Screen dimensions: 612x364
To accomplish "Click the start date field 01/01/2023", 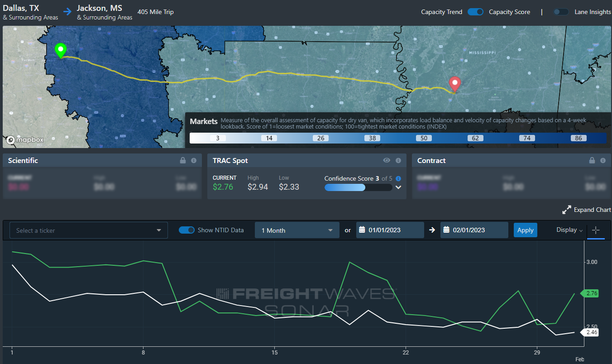I will (x=390, y=230).
